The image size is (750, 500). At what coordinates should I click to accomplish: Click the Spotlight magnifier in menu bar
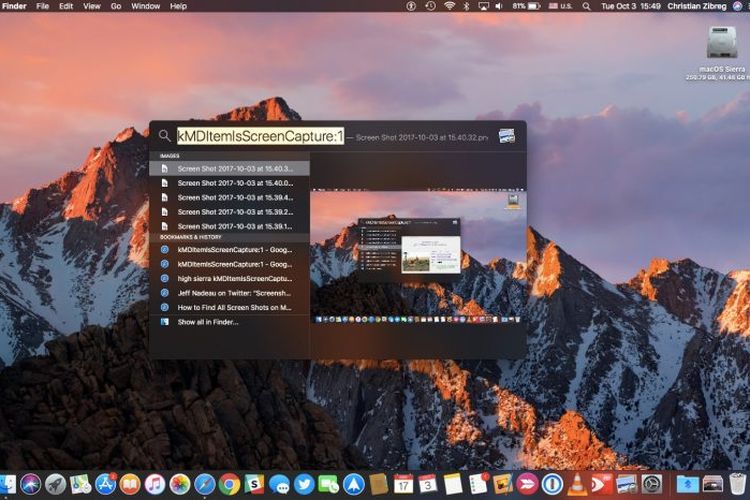(x=586, y=6)
